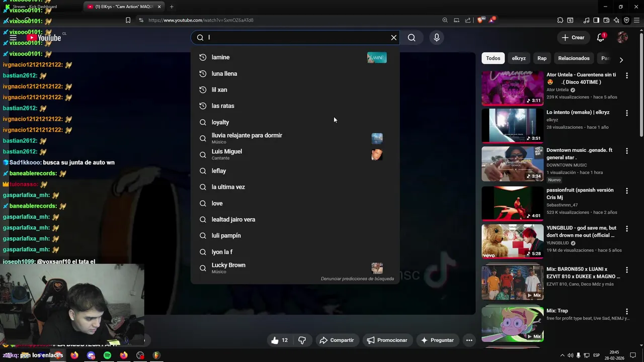The height and width of the screenshot is (362, 644).
Task: Select the 'luna llena' suggestion
Action: click(x=295, y=73)
